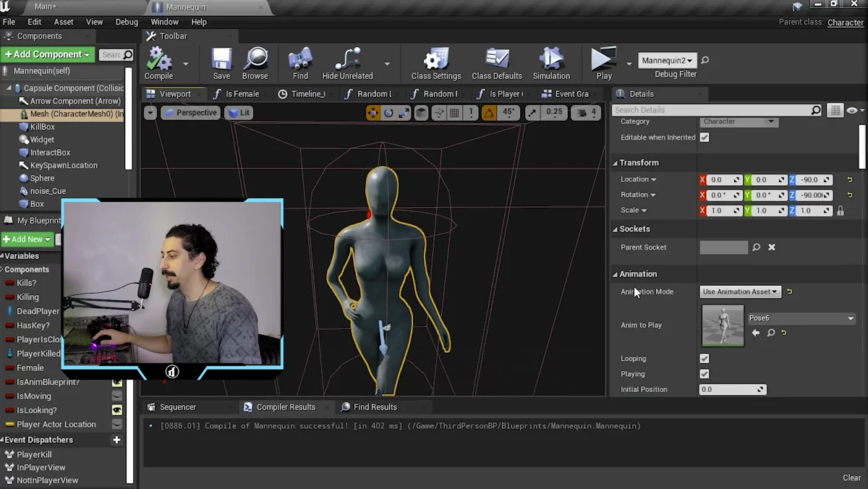Toggle Player Actor Location eye visibility
868x489 pixels.
tap(116, 425)
